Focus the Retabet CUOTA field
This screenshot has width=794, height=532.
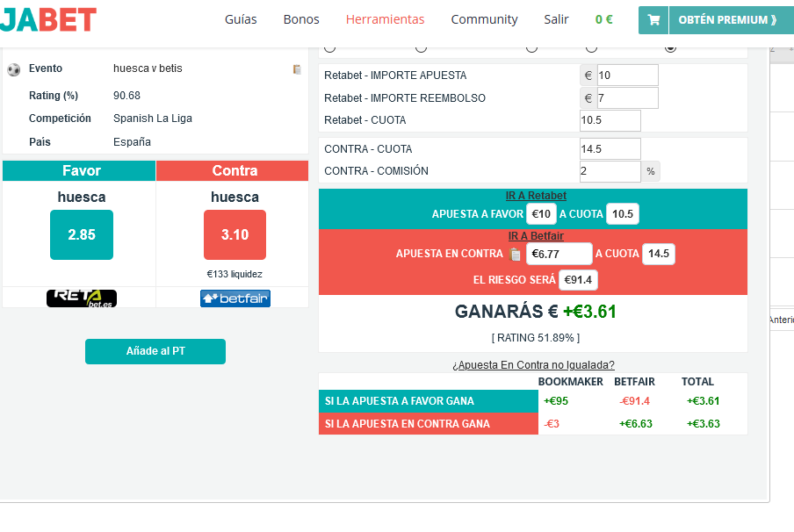610,120
